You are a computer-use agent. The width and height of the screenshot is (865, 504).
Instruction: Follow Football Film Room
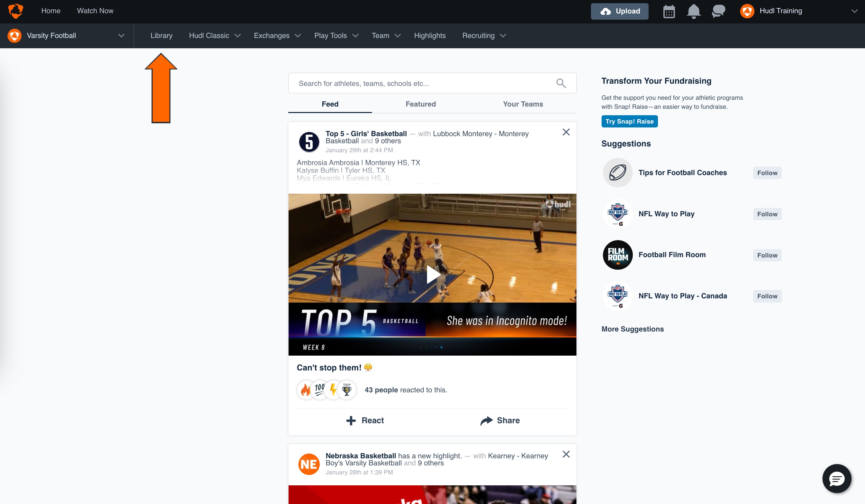(767, 255)
